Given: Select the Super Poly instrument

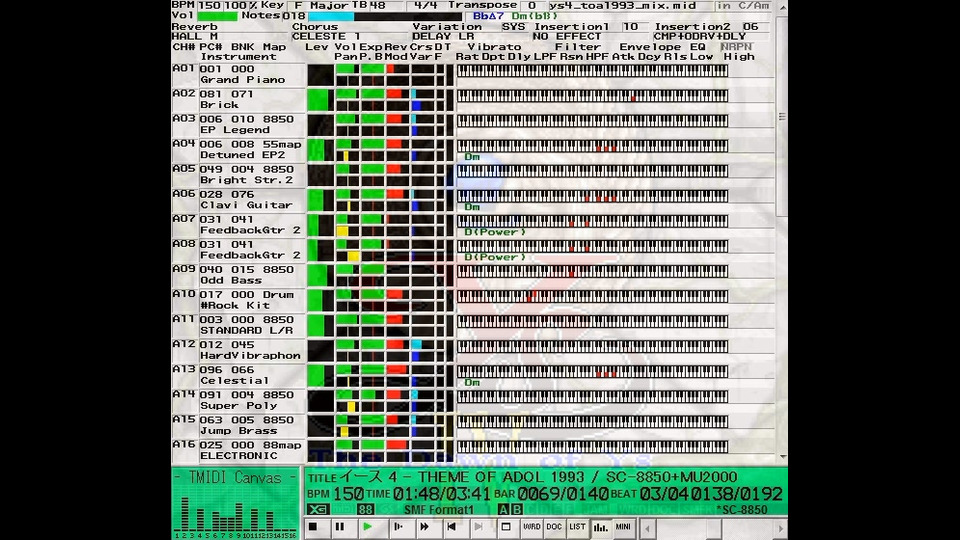Looking at the screenshot, I should tap(239, 406).
